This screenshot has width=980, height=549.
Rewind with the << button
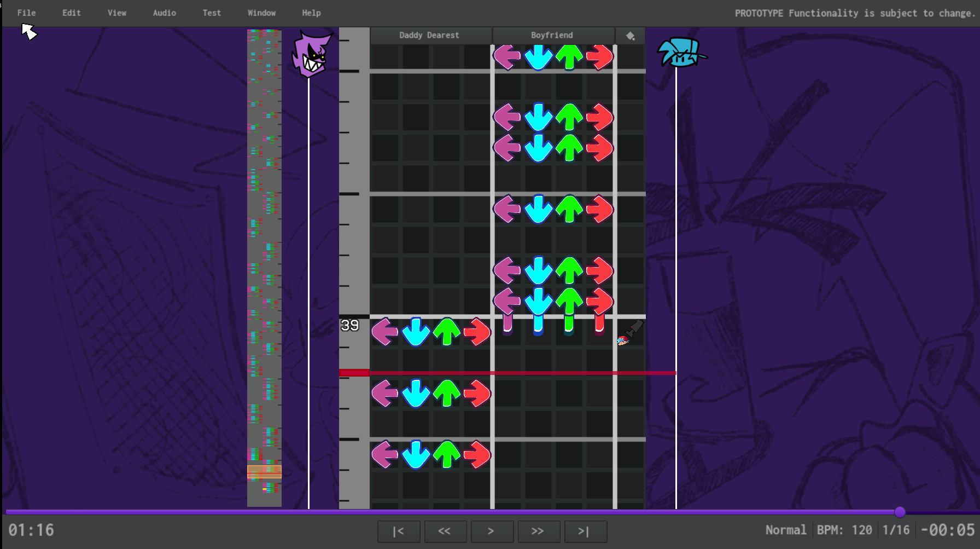[445, 531]
